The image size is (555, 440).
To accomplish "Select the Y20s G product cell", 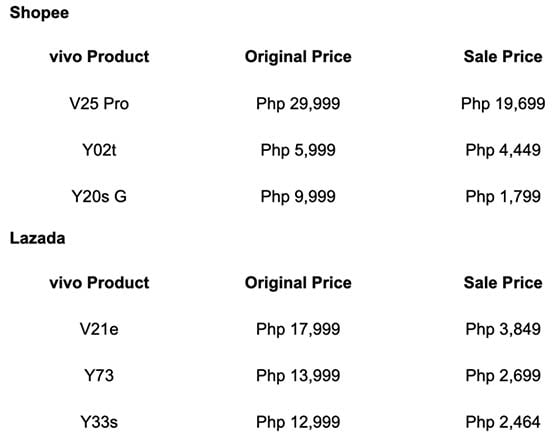I will [x=99, y=196].
